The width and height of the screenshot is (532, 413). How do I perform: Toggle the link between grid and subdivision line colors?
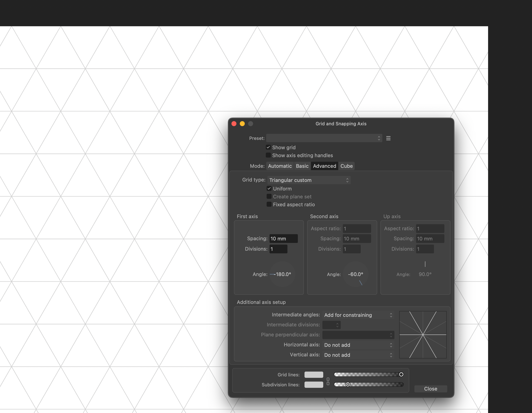[328, 380]
